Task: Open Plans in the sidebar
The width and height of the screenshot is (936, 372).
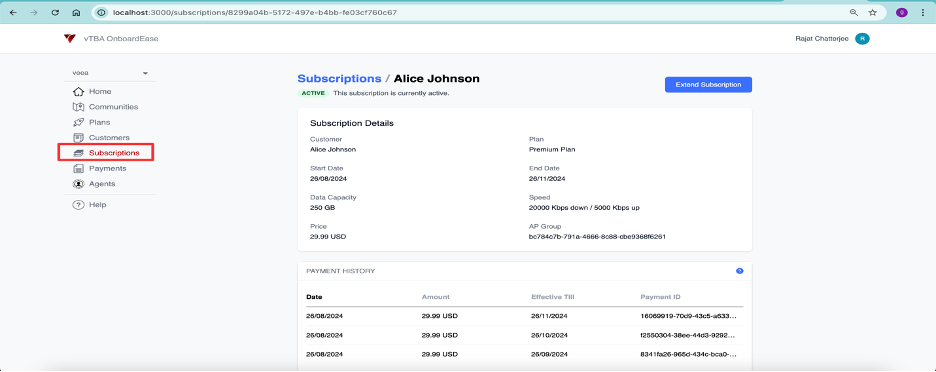Action: click(x=99, y=122)
